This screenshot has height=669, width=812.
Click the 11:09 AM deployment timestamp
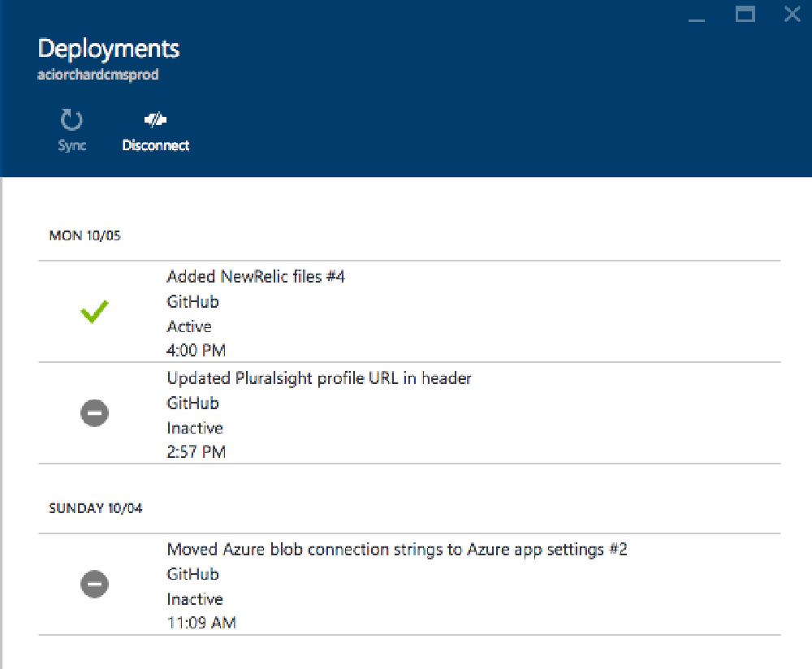point(201,623)
